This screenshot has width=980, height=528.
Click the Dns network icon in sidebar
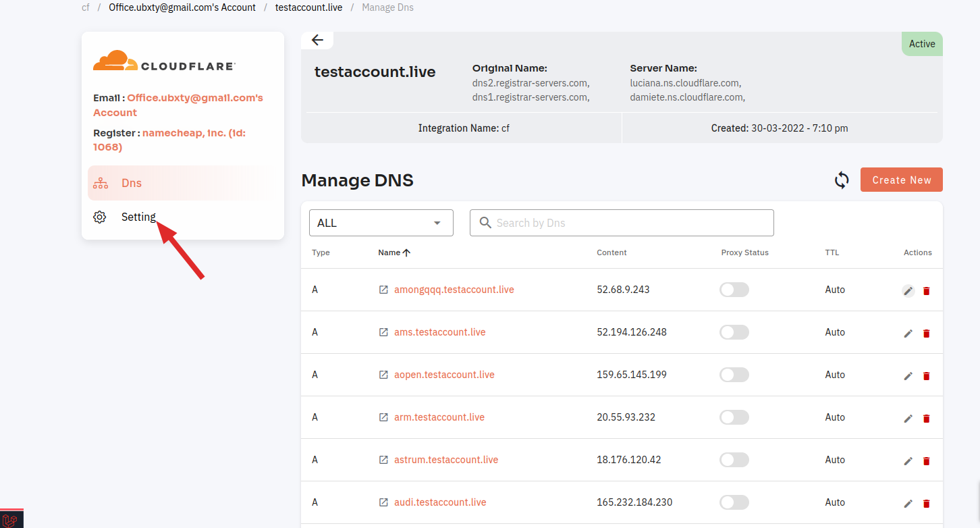coord(101,183)
